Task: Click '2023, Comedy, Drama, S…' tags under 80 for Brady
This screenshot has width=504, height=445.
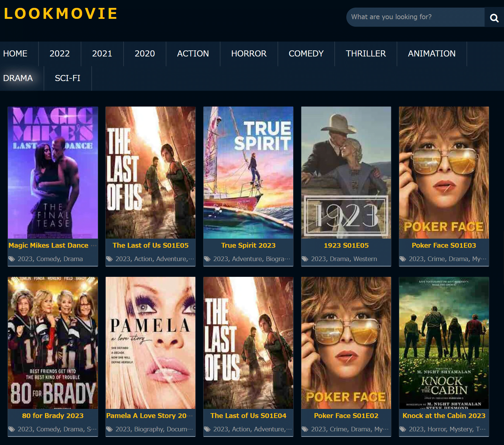Action: pos(57,429)
